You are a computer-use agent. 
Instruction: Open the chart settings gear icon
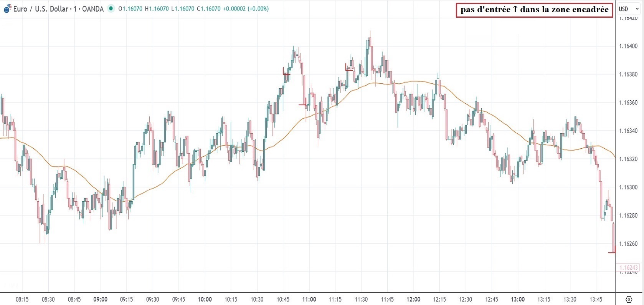point(629,299)
